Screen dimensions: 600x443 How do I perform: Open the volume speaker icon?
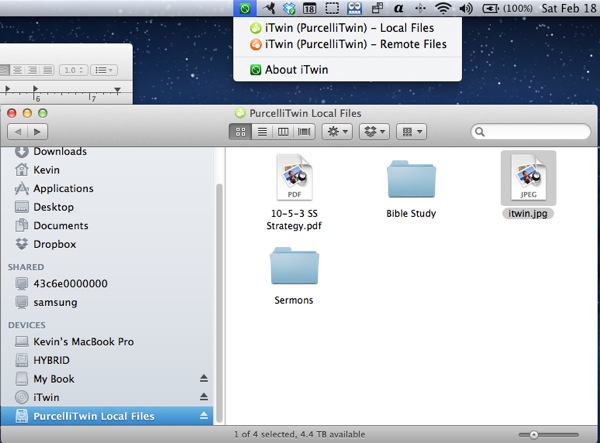tap(466, 8)
